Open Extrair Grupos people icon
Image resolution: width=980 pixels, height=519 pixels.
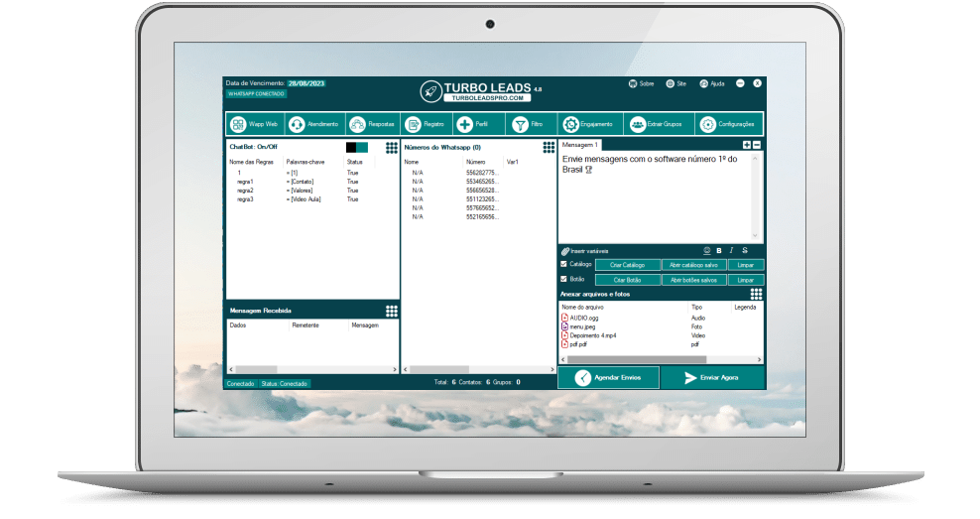click(637, 125)
